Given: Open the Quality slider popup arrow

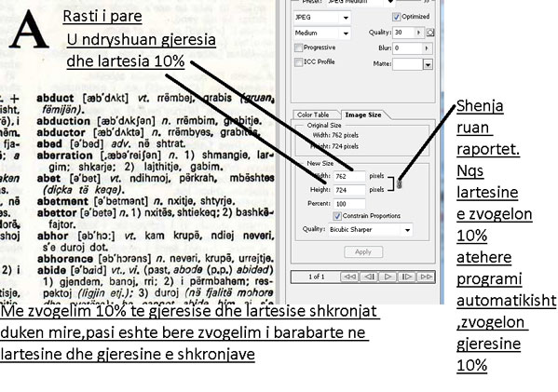Looking at the screenshot, I should (419, 33).
